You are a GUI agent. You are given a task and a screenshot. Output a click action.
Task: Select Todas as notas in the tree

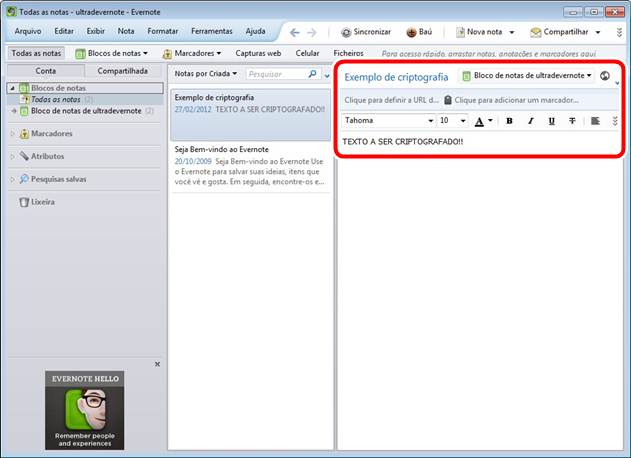[x=56, y=99]
